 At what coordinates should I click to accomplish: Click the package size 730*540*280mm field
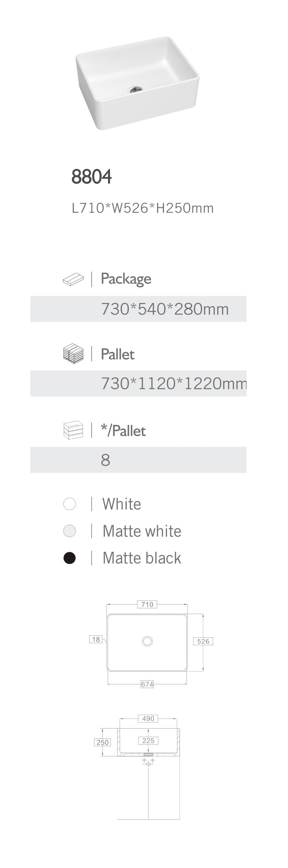pyautogui.click(x=165, y=309)
